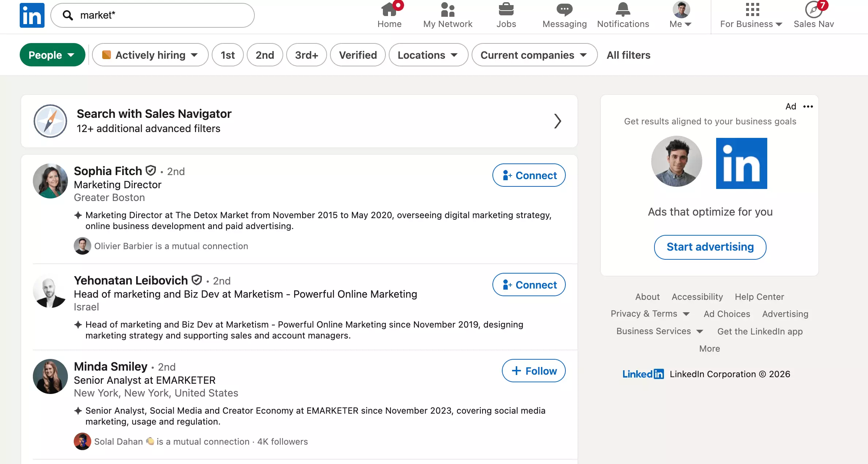The width and height of the screenshot is (868, 464).
Task: Open the Jobs briefcase icon
Action: point(506,9)
